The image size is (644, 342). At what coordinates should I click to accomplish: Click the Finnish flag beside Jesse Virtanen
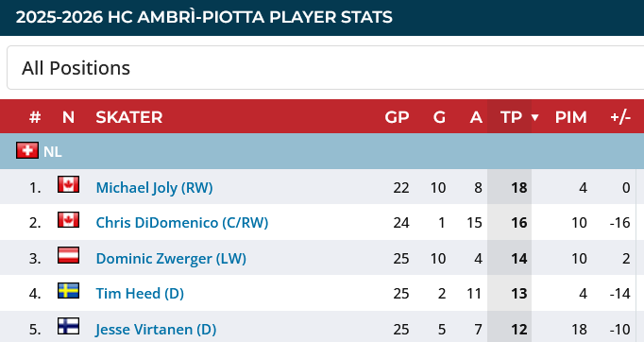tap(69, 326)
